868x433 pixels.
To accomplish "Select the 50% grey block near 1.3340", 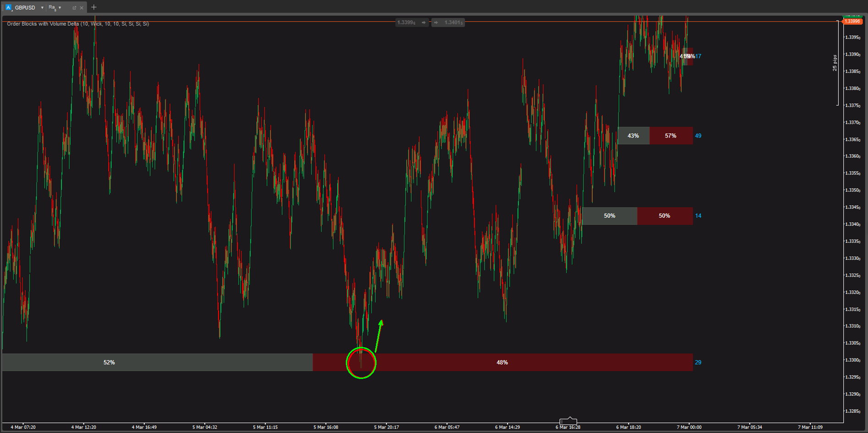I will [609, 216].
